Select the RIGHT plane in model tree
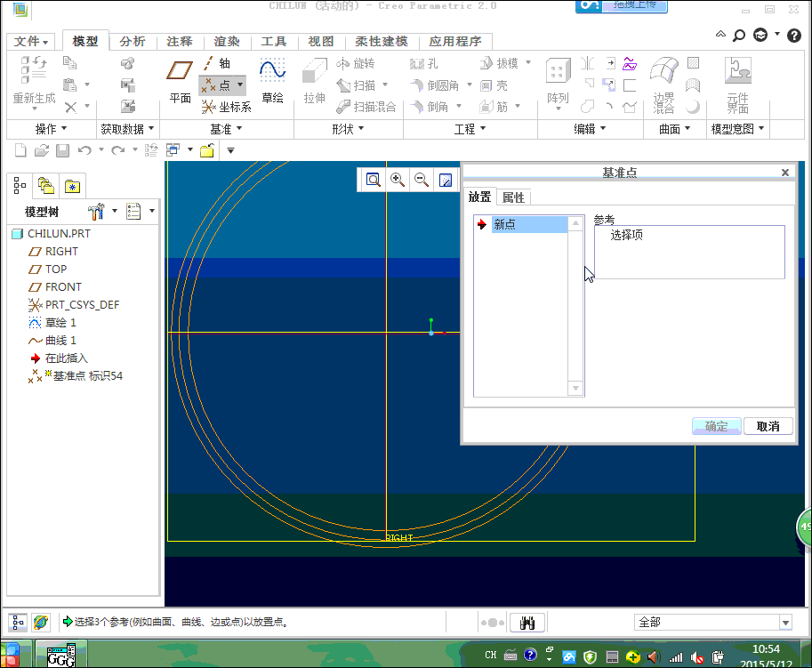Image resolution: width=812 pixels, height=668 pixels. click(x=53, y=252)
